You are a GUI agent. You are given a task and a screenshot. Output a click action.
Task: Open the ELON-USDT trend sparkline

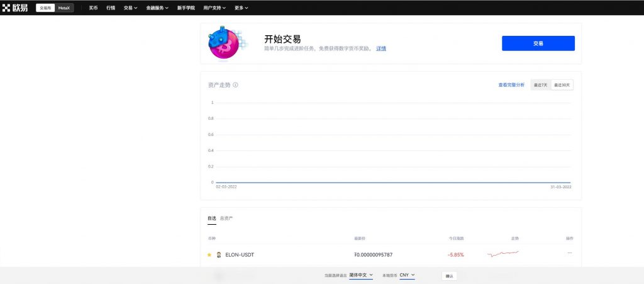(503, 254)
